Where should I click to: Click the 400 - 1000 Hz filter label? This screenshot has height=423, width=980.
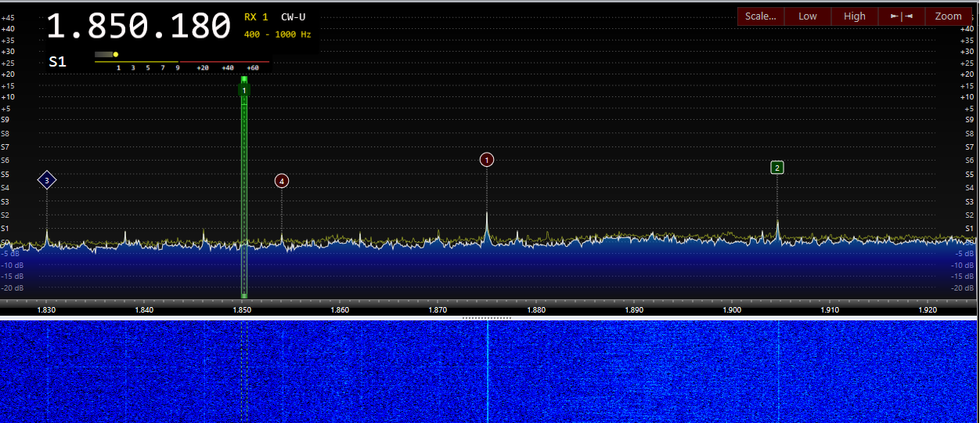click(277, 34)
